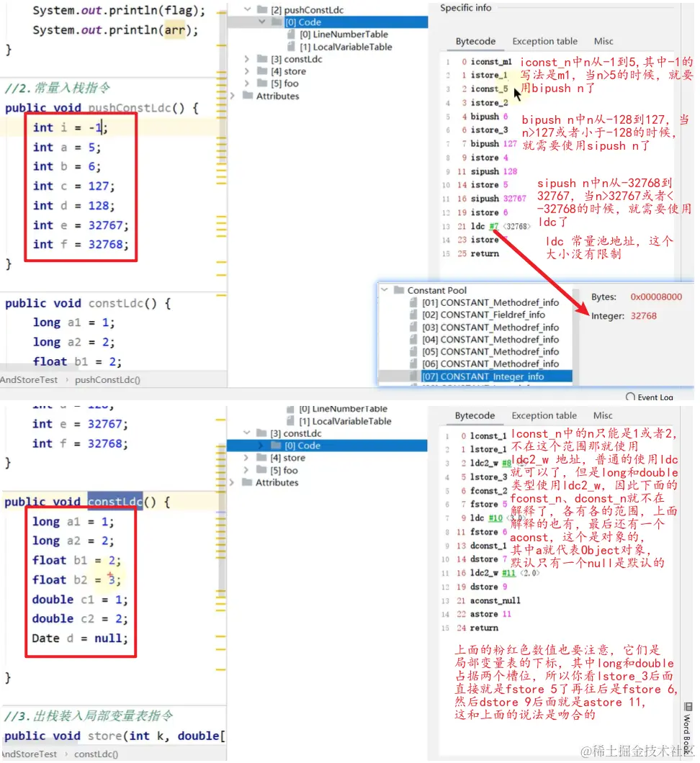Follow the #11 link in ldc2_w instruction
Screen dimensions: 700x763
coord(508,573)
